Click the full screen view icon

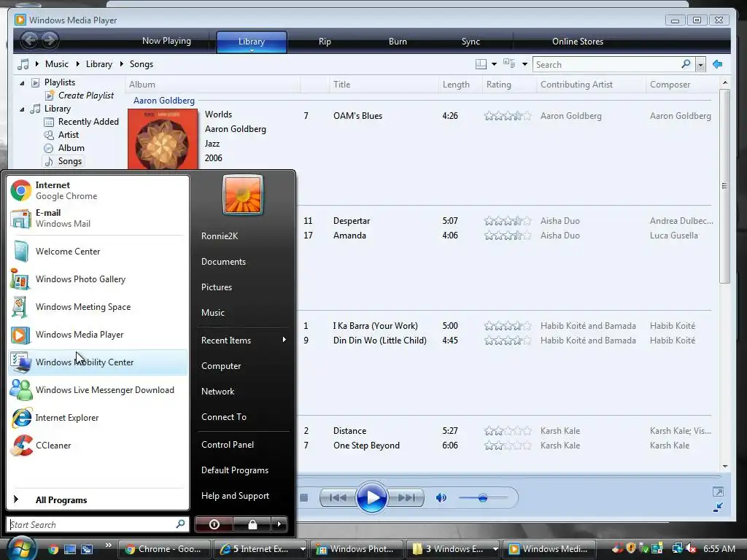(x=718, y=492)
